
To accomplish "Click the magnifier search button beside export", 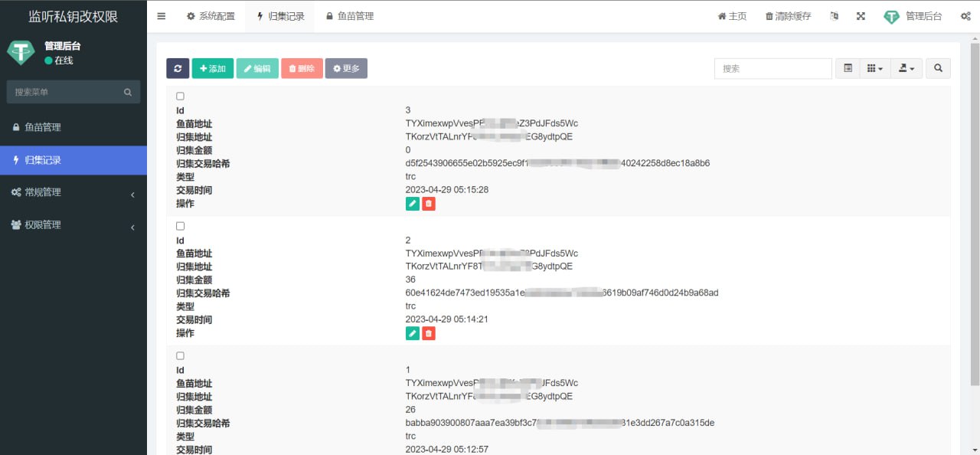I will (938, 68).
